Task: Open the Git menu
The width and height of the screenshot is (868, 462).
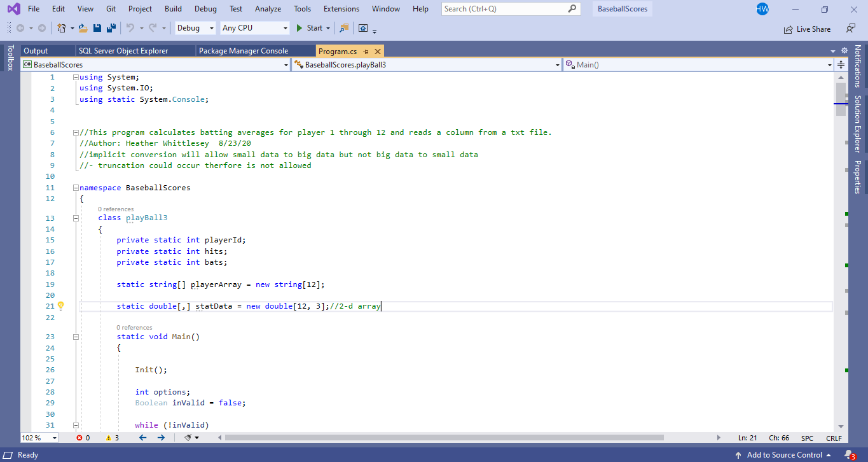Action: coord(111,9)
